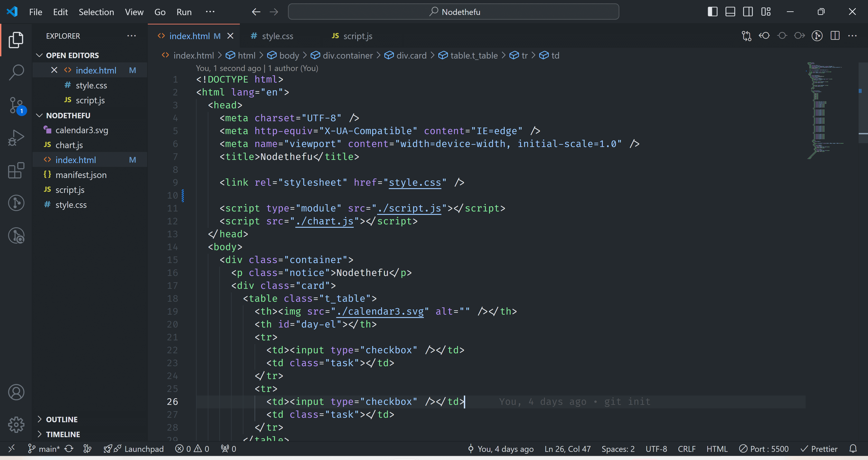The height and width of the screenshot is (460, 868).
Task: Open the Selection menu
Action: coord(96,12)
